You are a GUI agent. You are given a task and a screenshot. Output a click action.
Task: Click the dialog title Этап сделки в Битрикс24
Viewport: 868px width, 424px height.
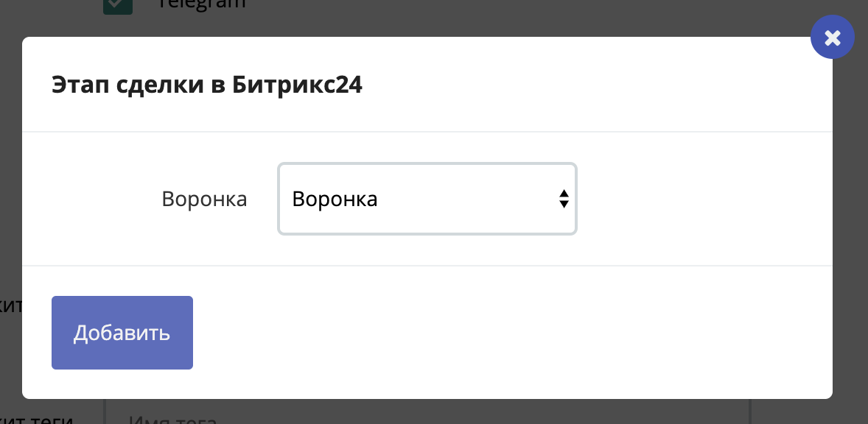[206, 85]
